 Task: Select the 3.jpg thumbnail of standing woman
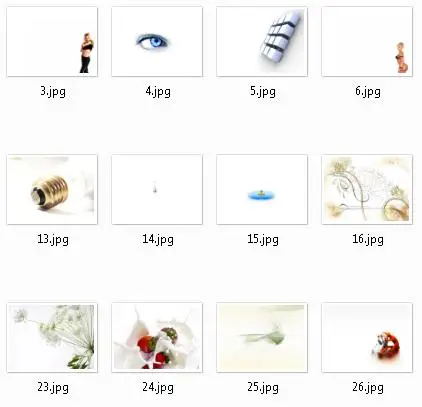(52, 42)
